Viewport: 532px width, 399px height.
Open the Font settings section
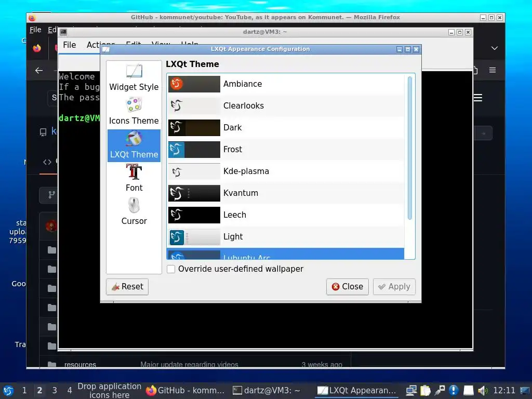(x=134, y=179)
